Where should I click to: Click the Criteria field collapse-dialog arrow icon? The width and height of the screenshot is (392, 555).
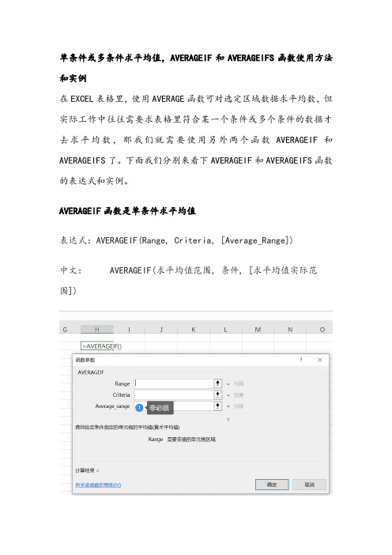tap(217, 395)
